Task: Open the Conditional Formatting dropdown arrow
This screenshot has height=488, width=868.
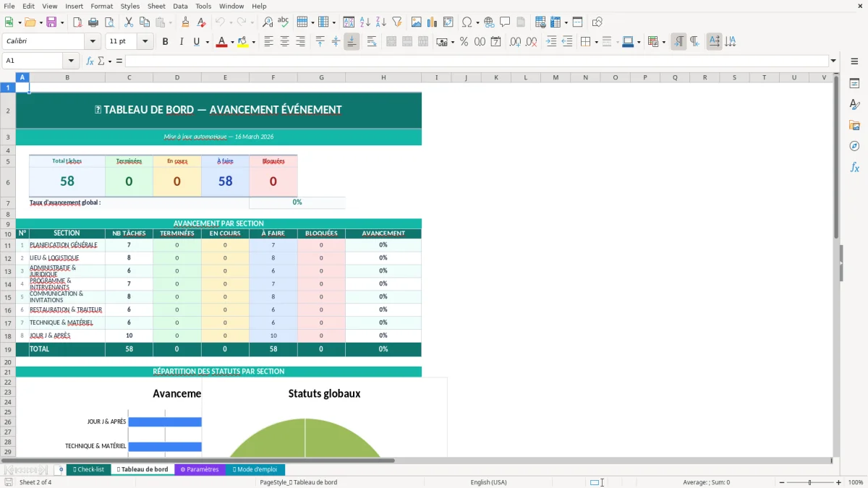Action: pyautogui.click(x=663, y=42)
